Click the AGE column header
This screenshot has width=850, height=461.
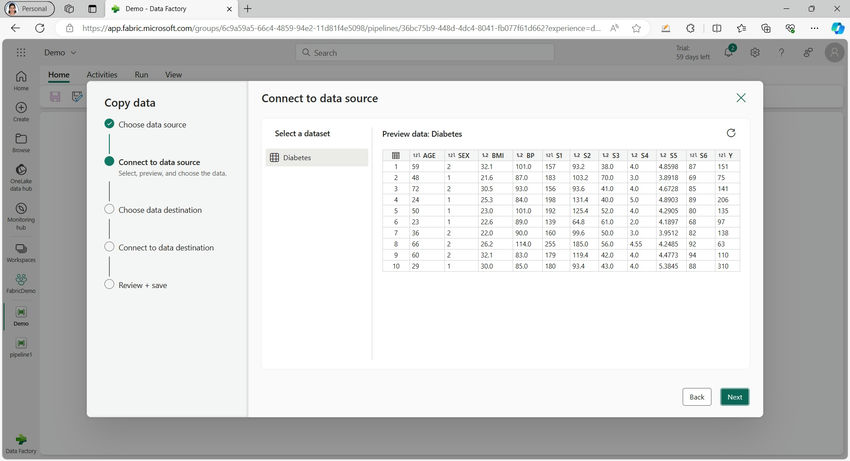pyautogui.click(x=427, y=155)
